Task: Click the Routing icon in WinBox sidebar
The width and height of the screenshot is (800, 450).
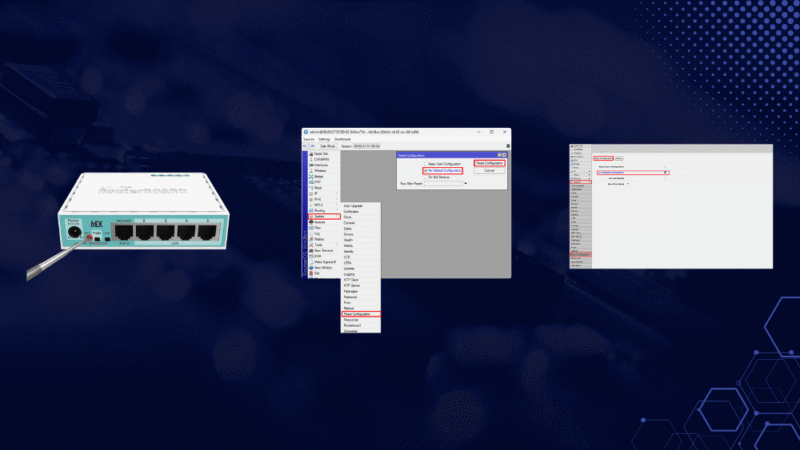Action: (311, 211)
